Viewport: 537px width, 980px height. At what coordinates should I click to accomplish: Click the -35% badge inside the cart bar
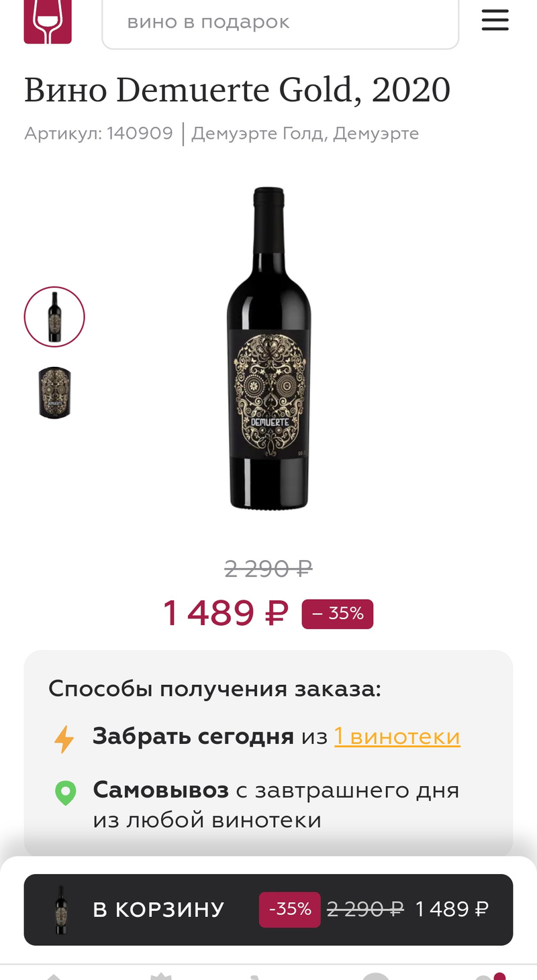click(x=290, y=910)
